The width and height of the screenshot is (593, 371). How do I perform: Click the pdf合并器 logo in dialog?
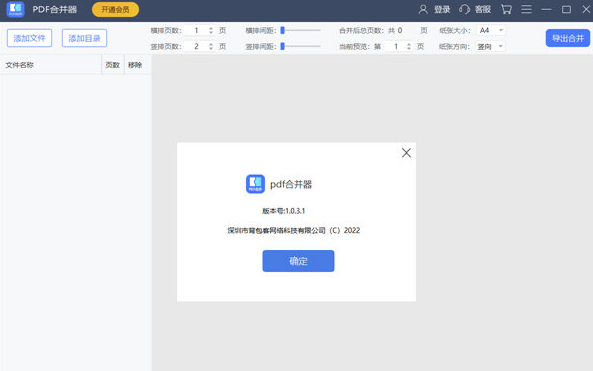point(255,184)
